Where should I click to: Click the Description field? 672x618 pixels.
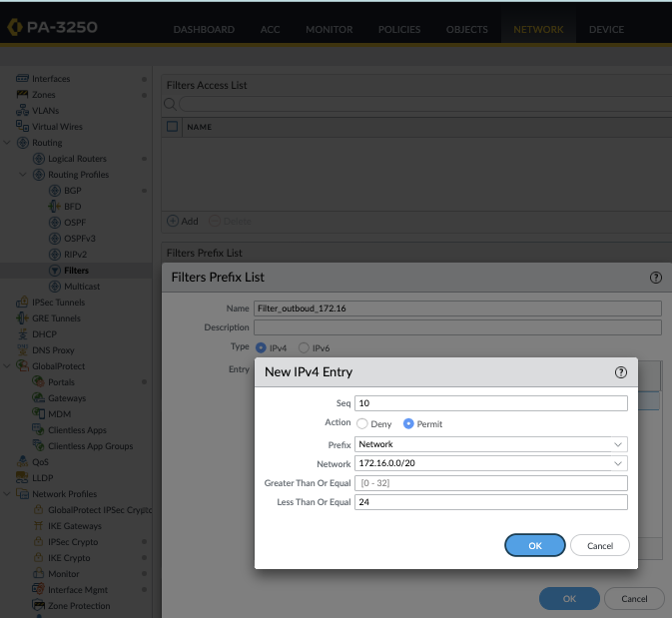457,327
